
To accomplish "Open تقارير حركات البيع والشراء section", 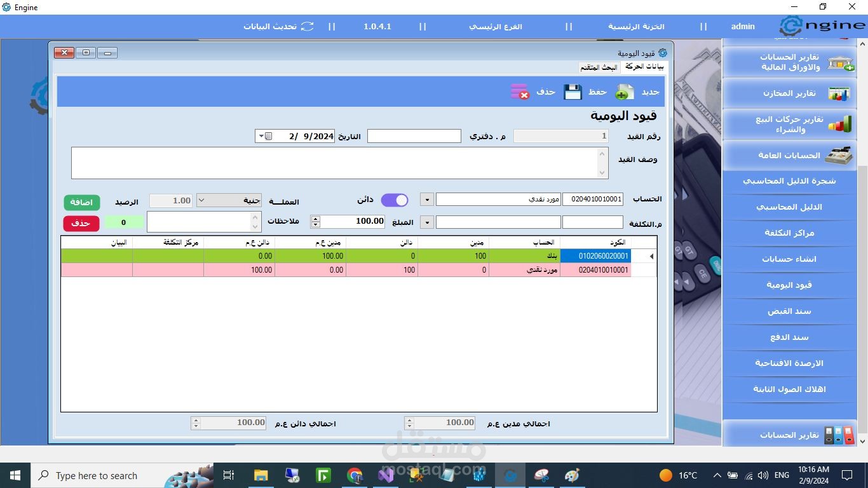I will point(790,124).
